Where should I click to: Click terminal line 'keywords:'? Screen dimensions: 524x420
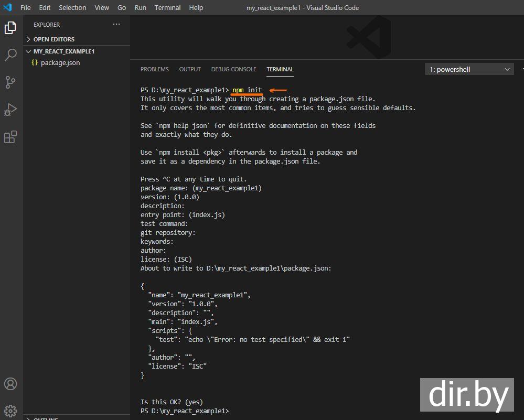157,242
